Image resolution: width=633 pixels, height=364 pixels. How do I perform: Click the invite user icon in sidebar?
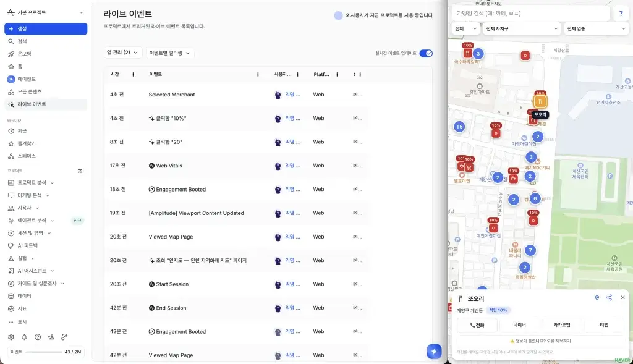tap(51, 337)
